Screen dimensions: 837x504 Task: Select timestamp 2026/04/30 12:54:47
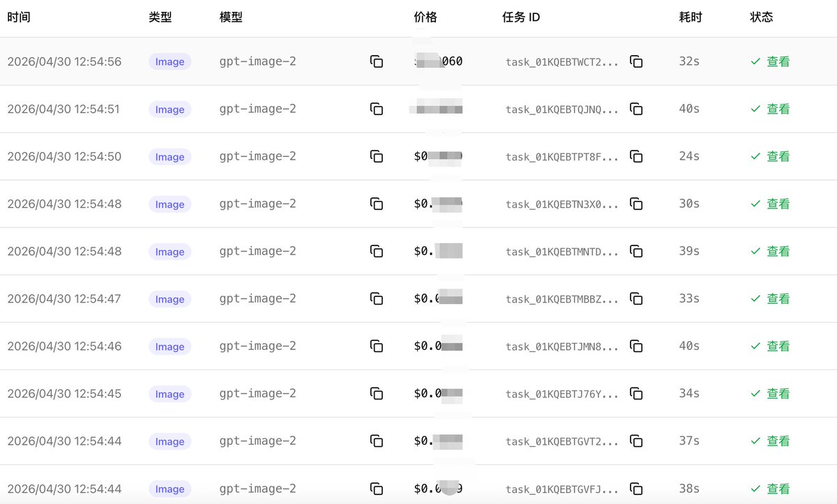point(64,298)
